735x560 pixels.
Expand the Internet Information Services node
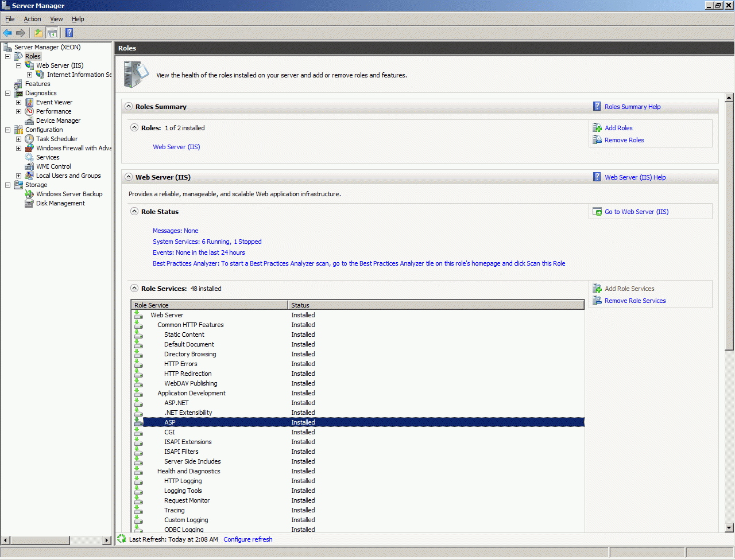click(29, 75)
